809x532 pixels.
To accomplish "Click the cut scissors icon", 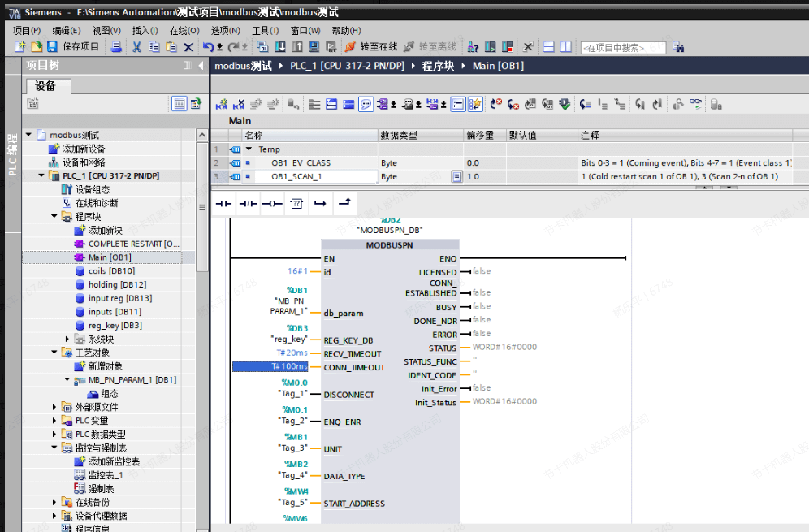I will [136, 47].
